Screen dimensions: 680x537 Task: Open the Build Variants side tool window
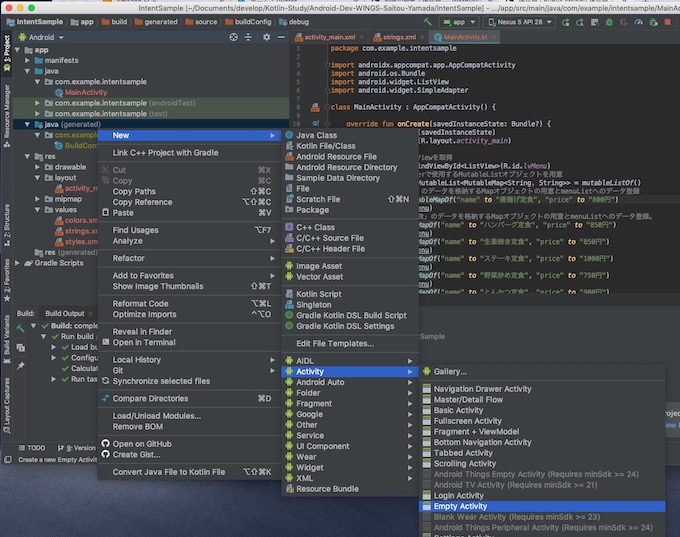7,339
